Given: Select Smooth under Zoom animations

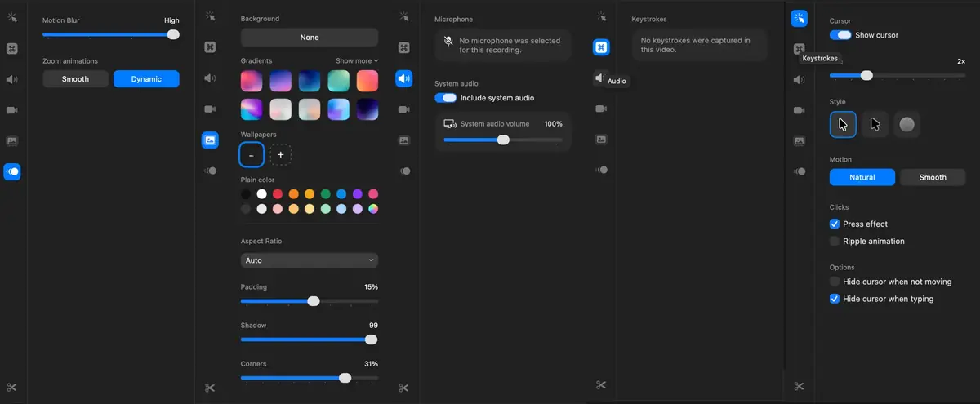Looking at the screenshot, I should (75, 79).
